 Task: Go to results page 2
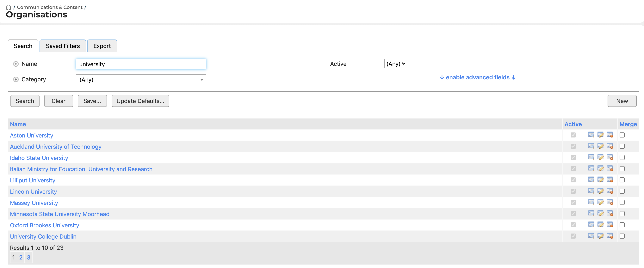point(21,257)
